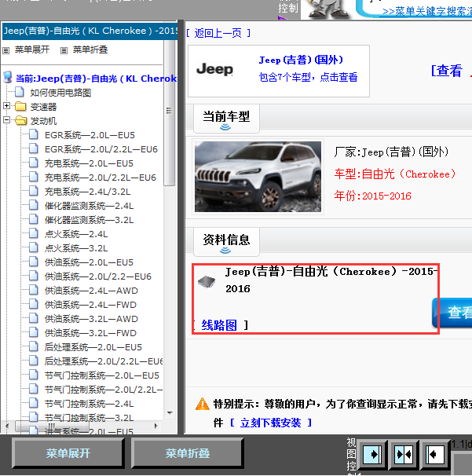
Task: Click the white Cherokee car thumbnail
Action: tap(258, 177)
